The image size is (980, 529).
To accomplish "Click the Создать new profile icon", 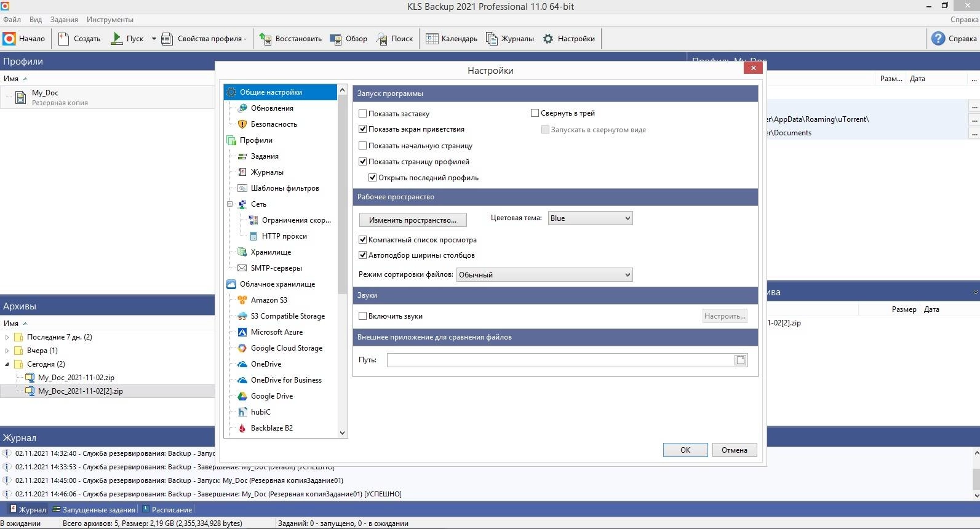I will point(64,39).
